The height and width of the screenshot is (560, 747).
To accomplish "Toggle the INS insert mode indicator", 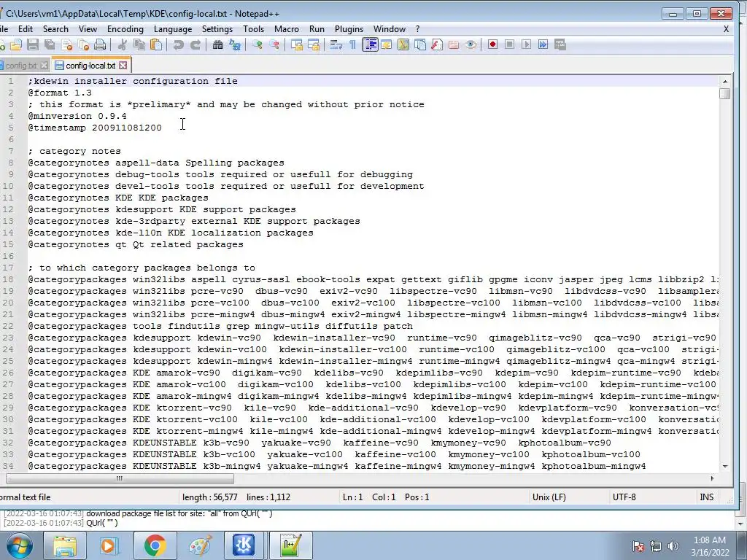I will click(706, 497).
